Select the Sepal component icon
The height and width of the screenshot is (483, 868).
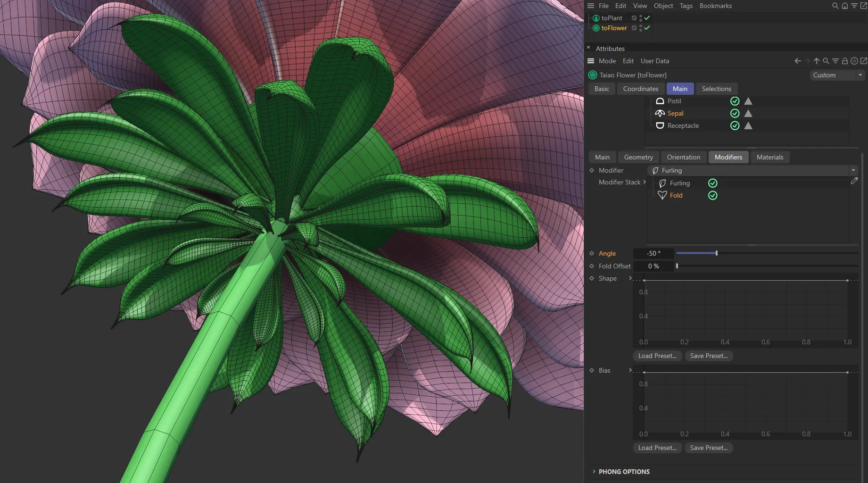(660, 113)
